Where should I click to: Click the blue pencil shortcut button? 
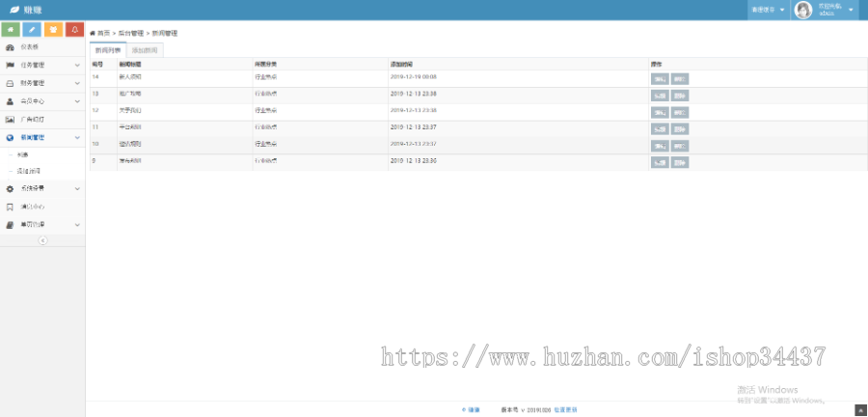[32, 30]
